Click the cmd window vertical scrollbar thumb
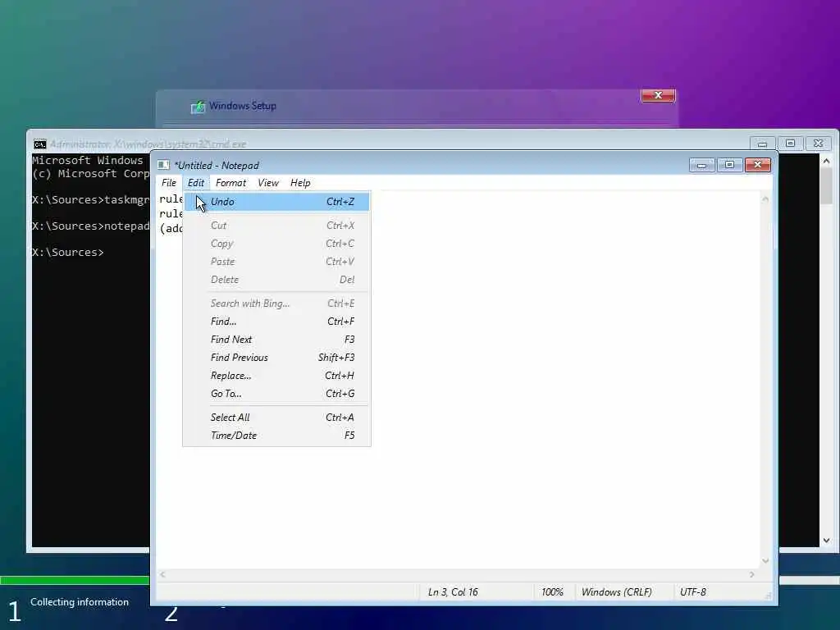 pos(826,186)
